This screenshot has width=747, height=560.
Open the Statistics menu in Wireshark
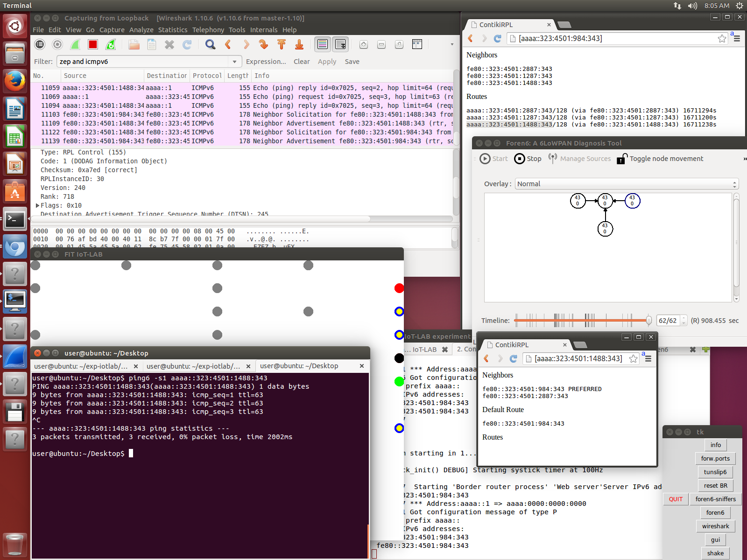coord(173,30)
